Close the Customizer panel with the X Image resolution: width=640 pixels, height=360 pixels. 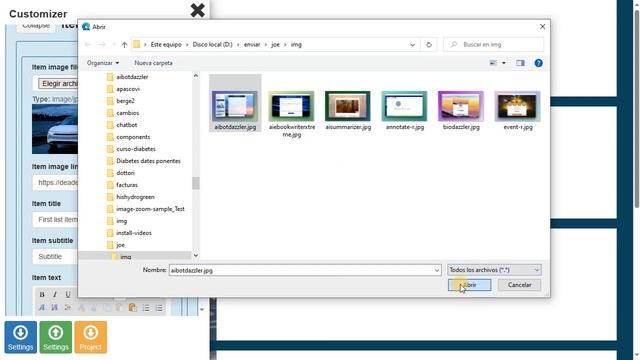click(198, 10)
